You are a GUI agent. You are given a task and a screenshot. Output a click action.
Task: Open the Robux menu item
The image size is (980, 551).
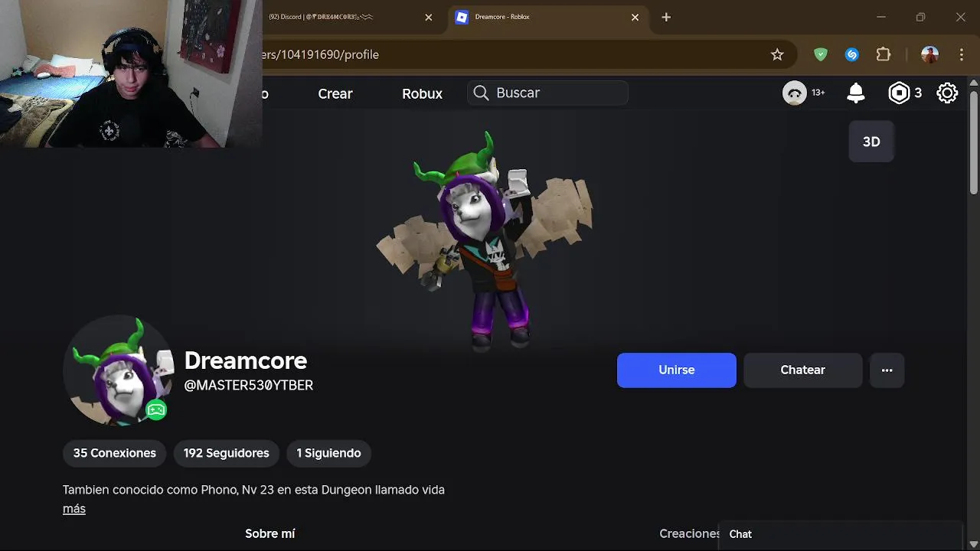coord(422,93)
